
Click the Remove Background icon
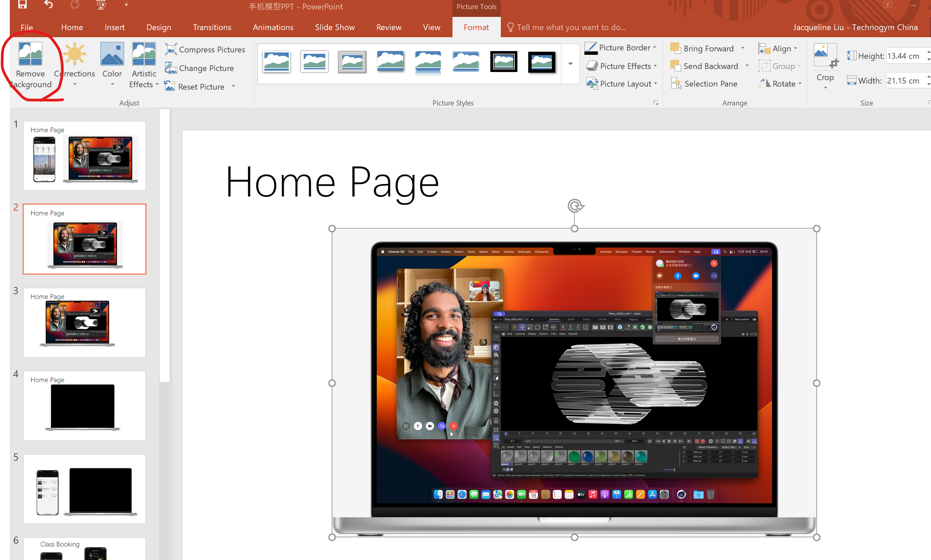30,54
